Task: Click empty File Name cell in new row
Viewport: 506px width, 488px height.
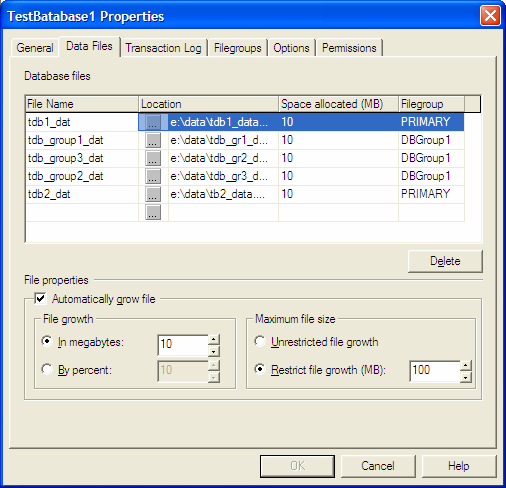Action: 82,212
